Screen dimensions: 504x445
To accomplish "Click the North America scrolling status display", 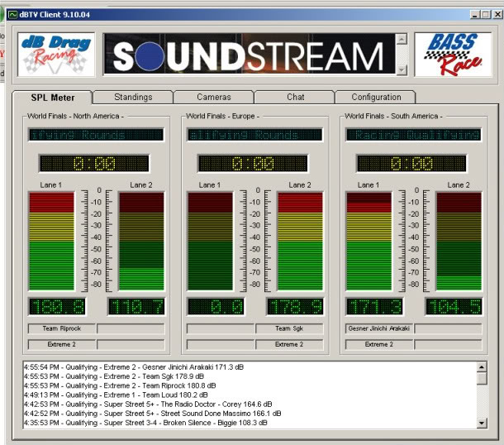I will [x=96, y=135].
